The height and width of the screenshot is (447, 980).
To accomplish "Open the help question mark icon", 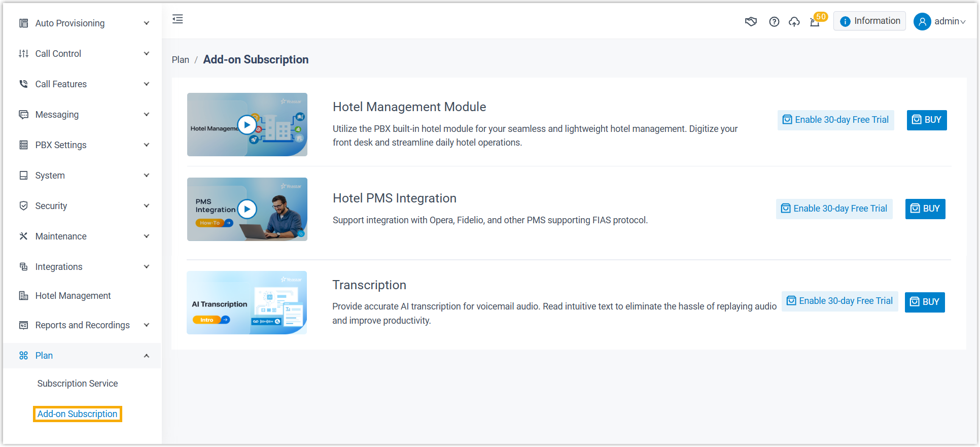I will pos(774,21).
